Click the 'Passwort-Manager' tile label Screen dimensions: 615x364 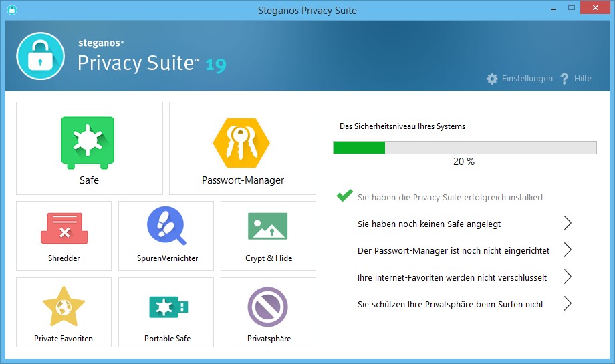pyautogui.click(x=243, y=180)
